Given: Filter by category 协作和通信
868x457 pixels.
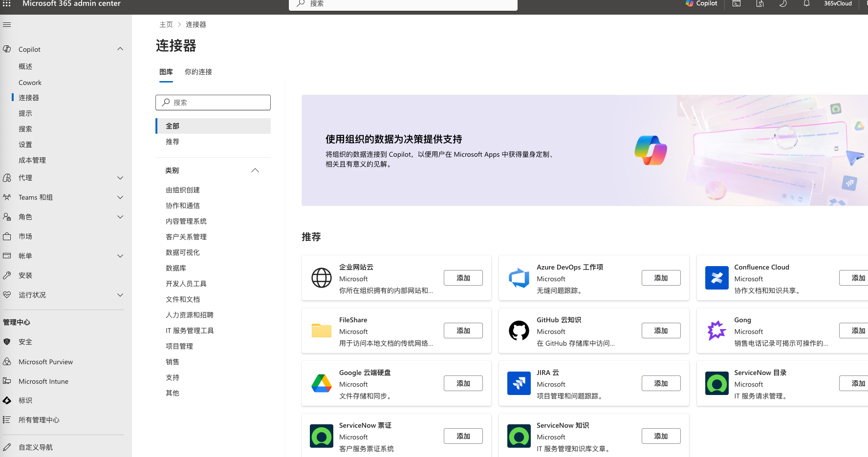Looking at the screenshot, I should [x=183, y=206].
